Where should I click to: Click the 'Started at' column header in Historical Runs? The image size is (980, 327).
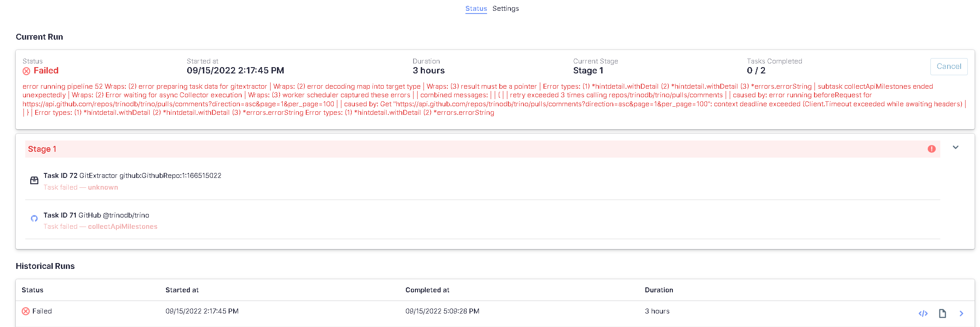182,290
